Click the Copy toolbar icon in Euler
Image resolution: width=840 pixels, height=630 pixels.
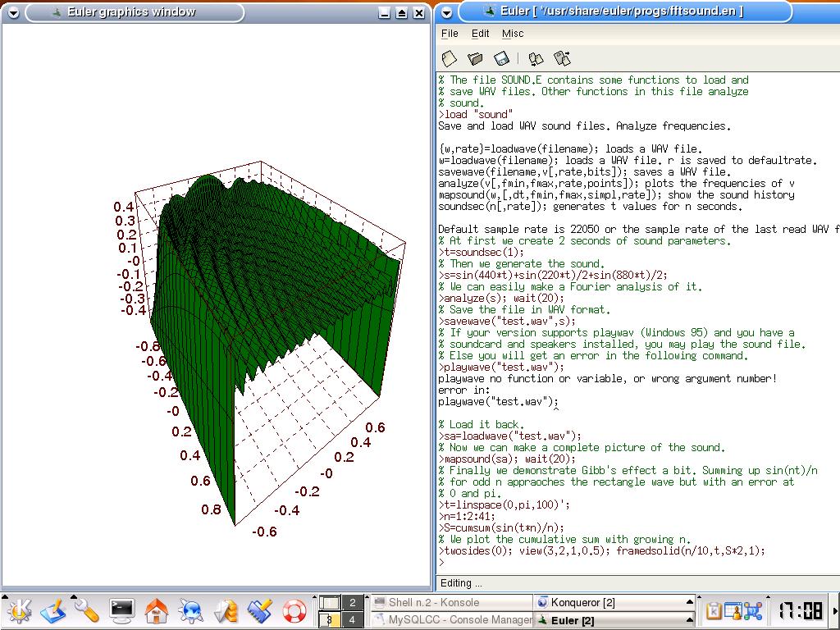pyautogui.click(x=536, y=58)
